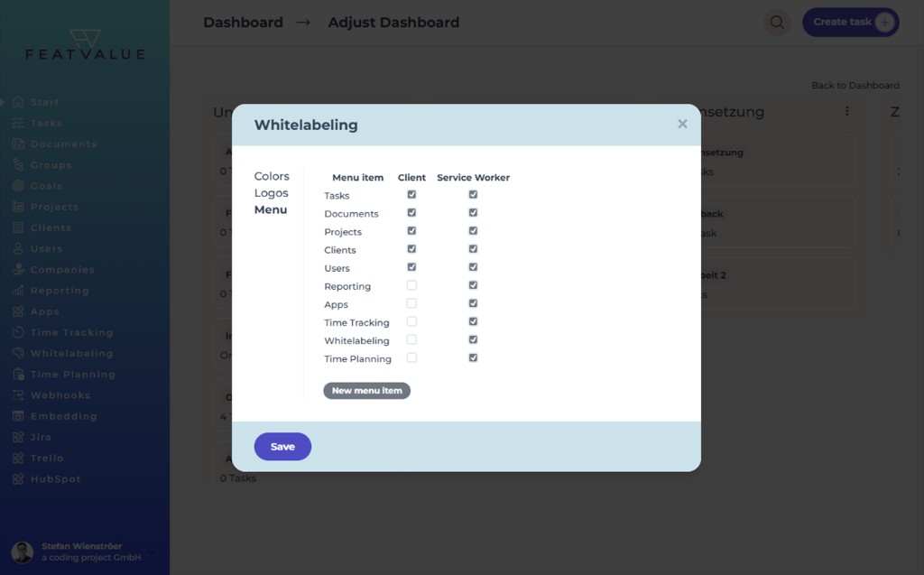Screen dimensions: 924x575
Task: Disable Service Worker checkbox for Apps
Action: pos(473,303)
